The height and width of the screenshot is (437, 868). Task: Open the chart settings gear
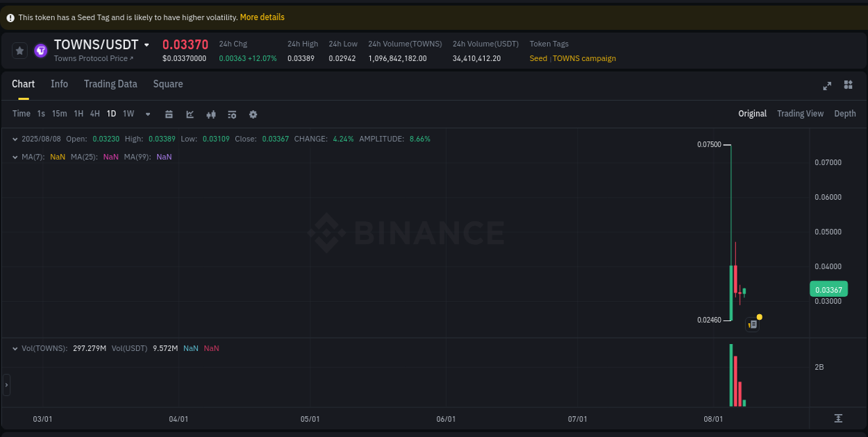(x=253, y=114)
